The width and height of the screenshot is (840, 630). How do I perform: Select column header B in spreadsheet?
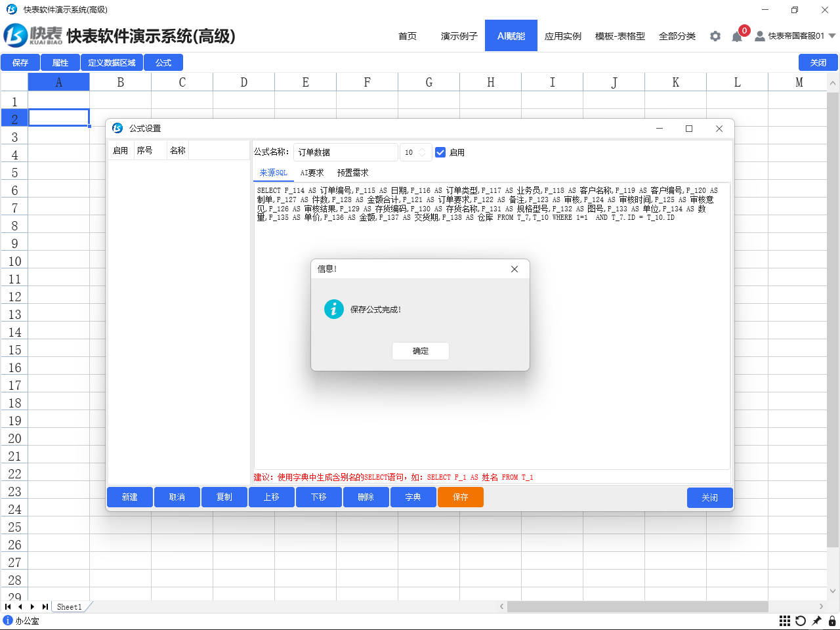click(121, 82)
